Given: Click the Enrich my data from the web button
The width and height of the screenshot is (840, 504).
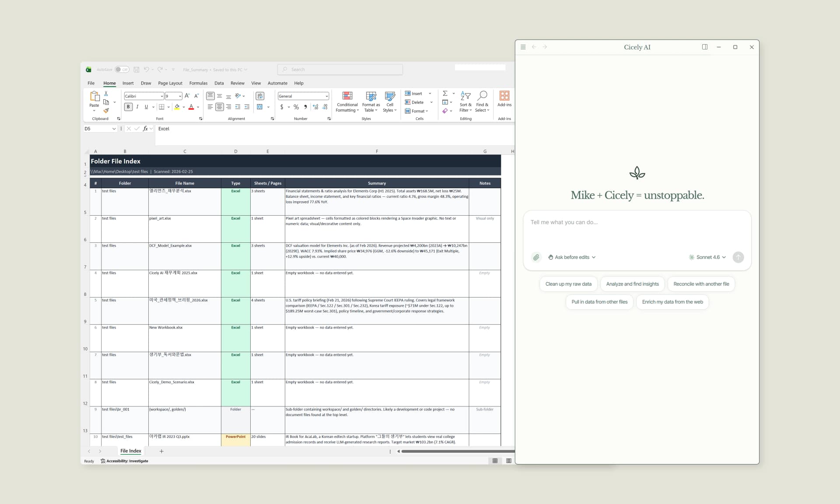Looking at the screenshot, I should (672, 301).
